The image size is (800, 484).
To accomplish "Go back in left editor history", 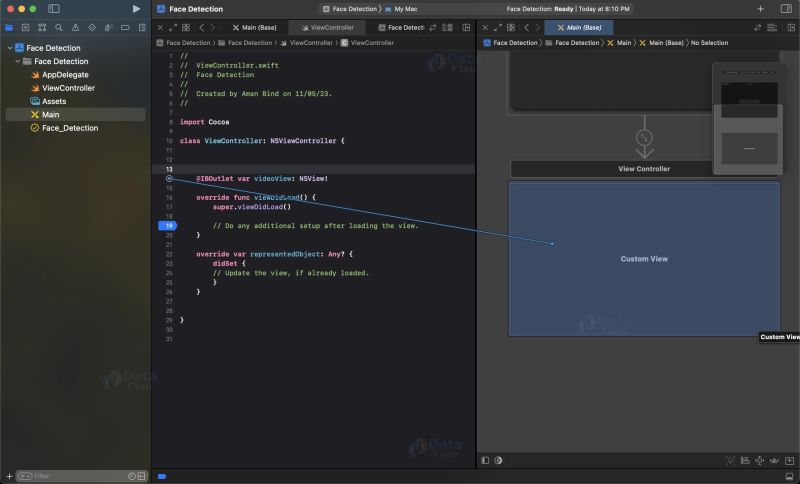I will tap(202, 28).
